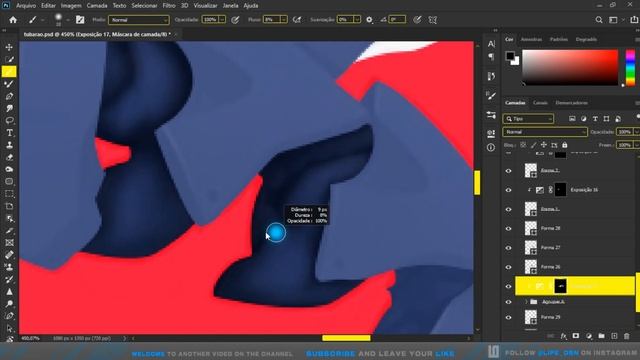Hide the Forma 27 layer

[509, 248]
